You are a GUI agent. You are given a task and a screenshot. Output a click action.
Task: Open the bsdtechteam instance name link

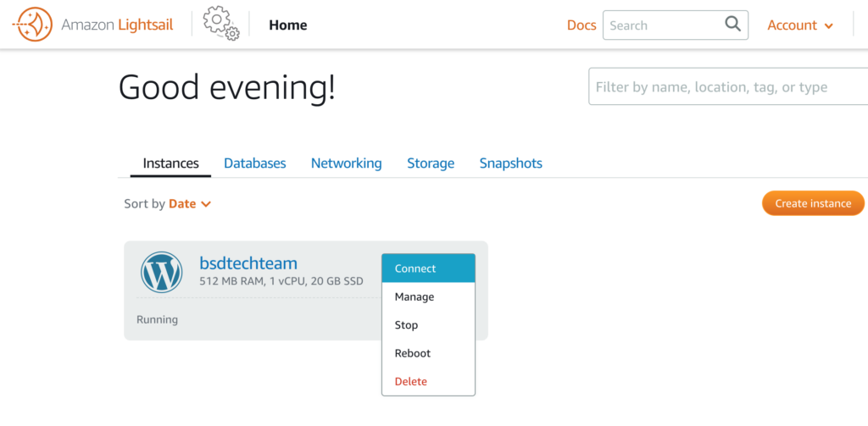[248, 263]
